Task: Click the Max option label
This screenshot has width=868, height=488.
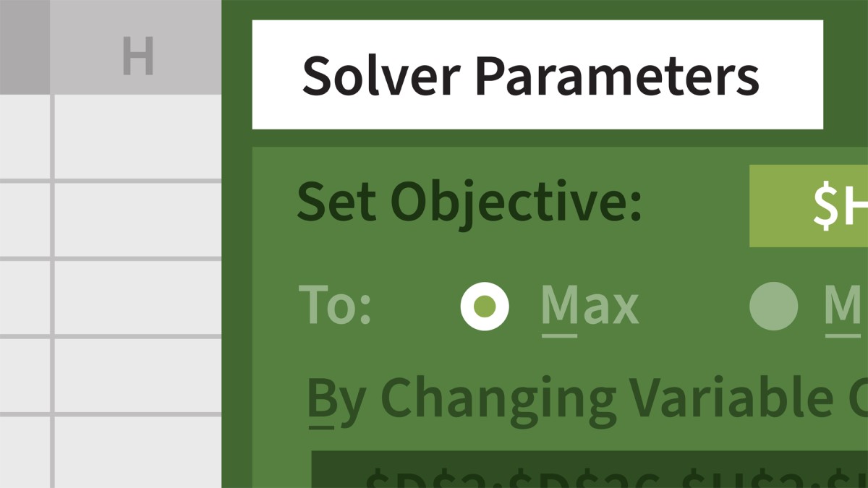Action: click(x=590, y=307)
